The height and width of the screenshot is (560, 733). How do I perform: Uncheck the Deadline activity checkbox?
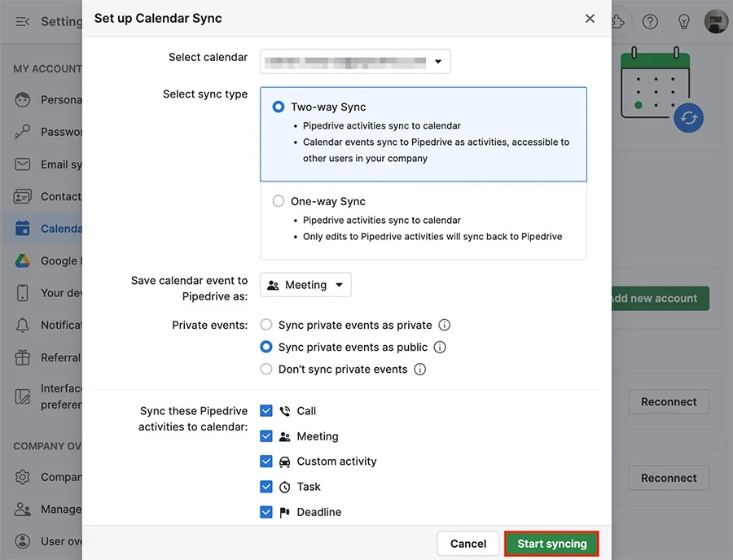pos(266,512)
